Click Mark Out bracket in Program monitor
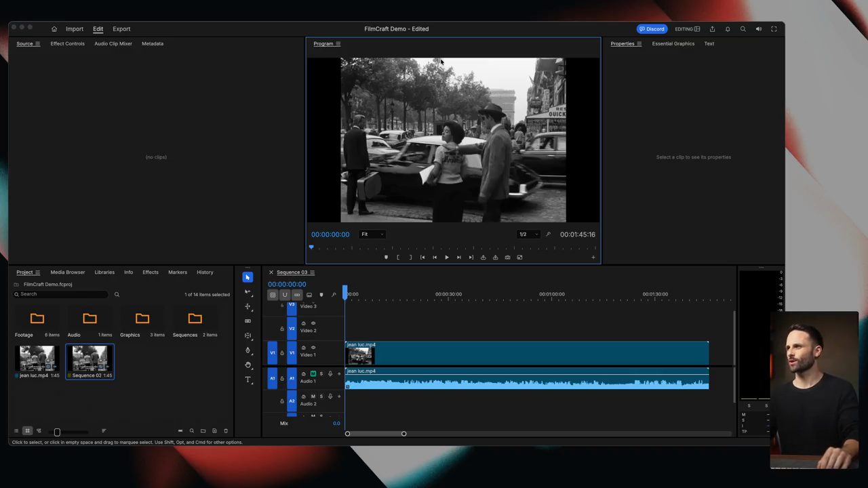The width and height of the screenshot is (868, 488). click(410, 258)
